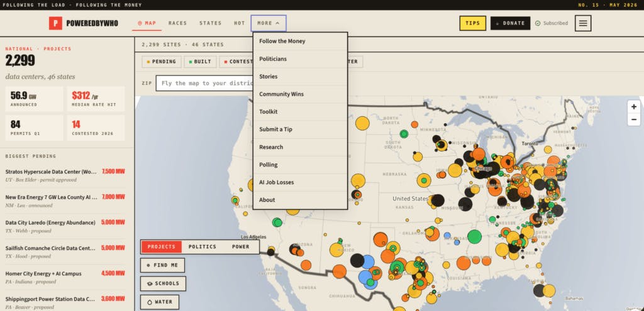Toggle the Built status filter

200,62
